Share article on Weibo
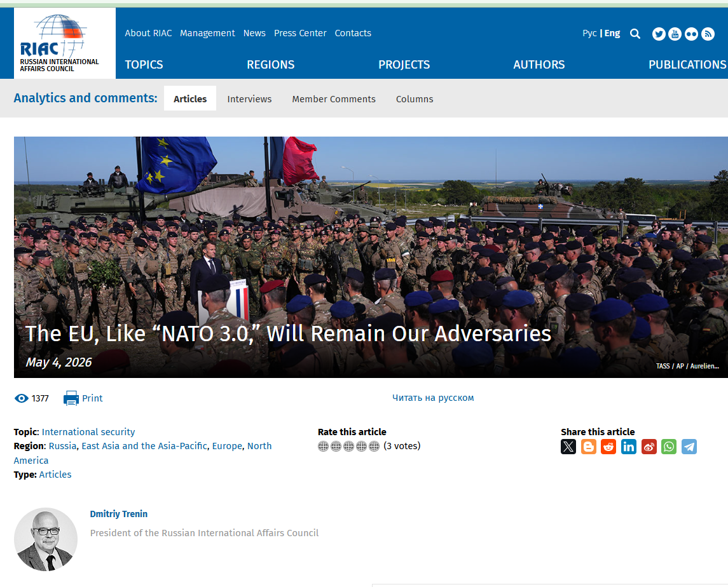Screen dimensions: 728x587 coord(649,447)
